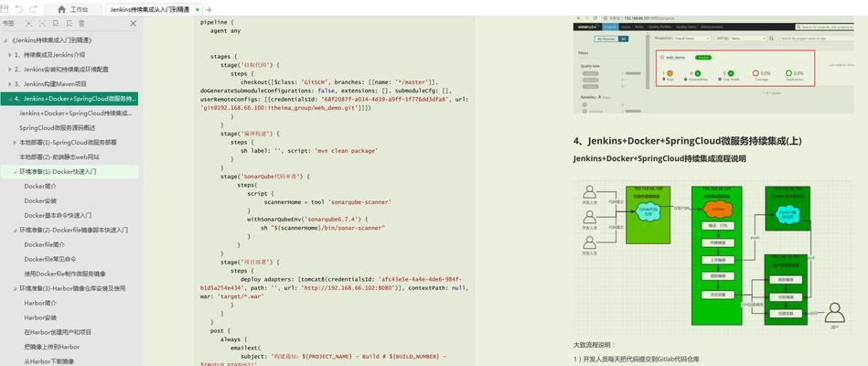Open bookmark 在Harbor创建用户和项目

(58, 332)
